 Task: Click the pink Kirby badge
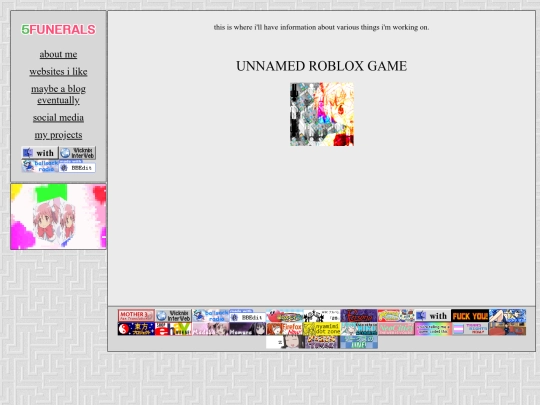coord(285,315)
